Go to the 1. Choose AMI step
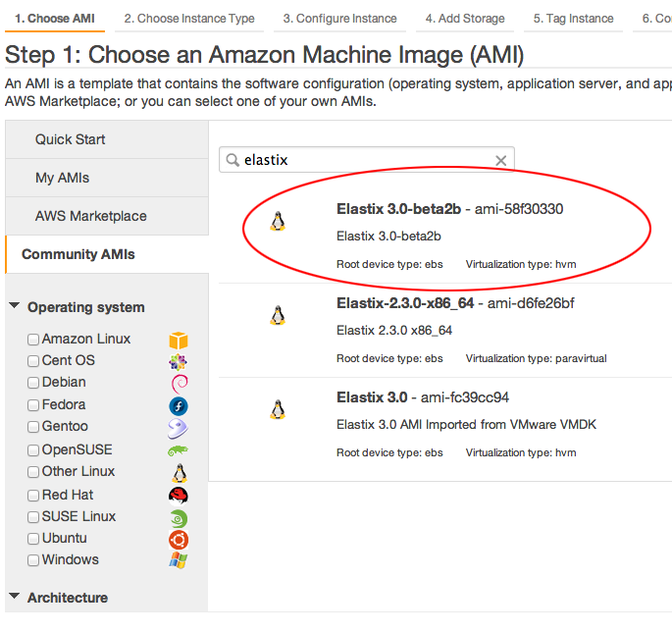 (x=55, y=19)
